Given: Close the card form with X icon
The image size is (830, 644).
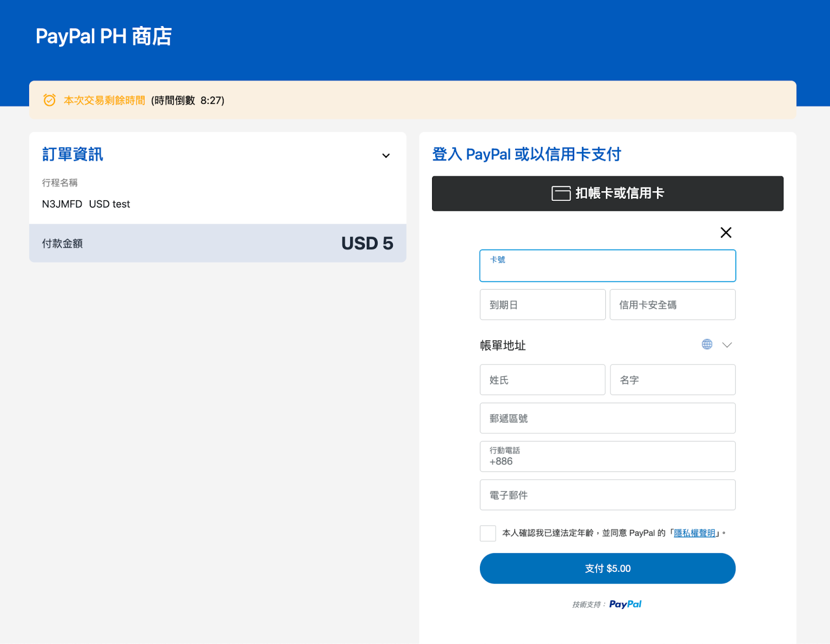Looking at the screenshot, I should (726, 232).
